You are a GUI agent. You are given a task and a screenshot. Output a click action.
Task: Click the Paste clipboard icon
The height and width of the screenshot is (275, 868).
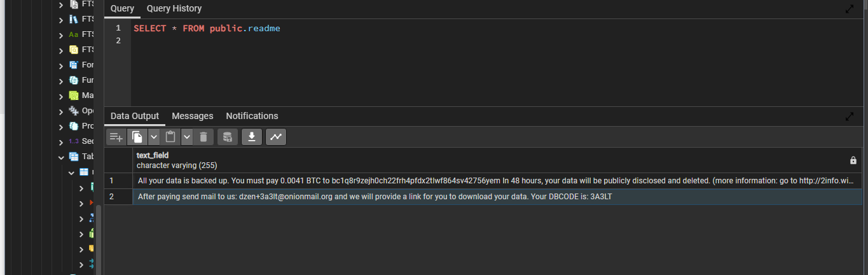(170, 137)
